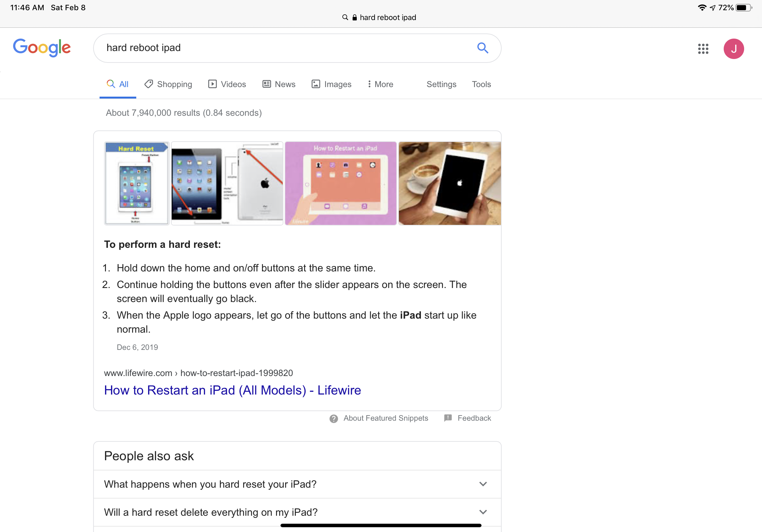Open the purple 'How to Restart an iPad' thumbnail
The image size is (762, 532).
pyautogui.click(x=340, y=183)
